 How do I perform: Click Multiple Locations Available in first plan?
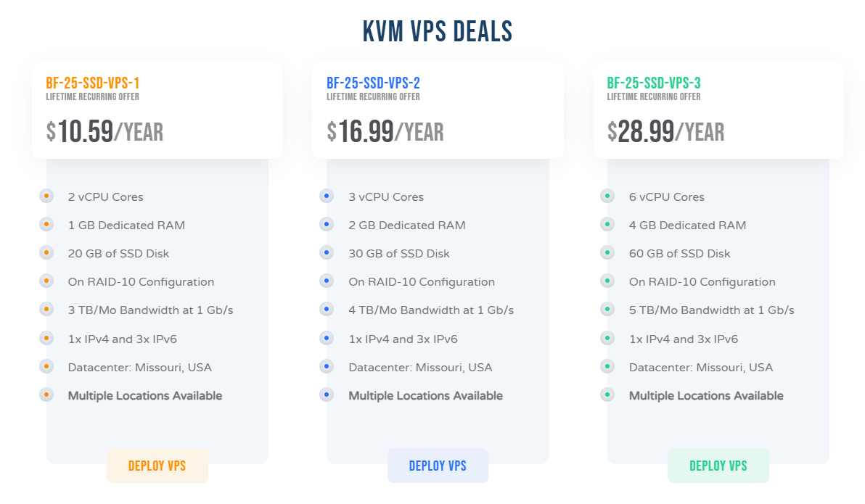click(x=145, y=396)
